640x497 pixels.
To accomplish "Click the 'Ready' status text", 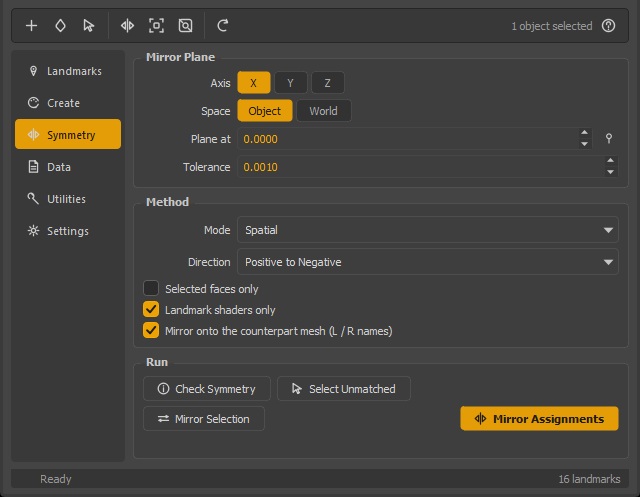I will tap(56, 479).
